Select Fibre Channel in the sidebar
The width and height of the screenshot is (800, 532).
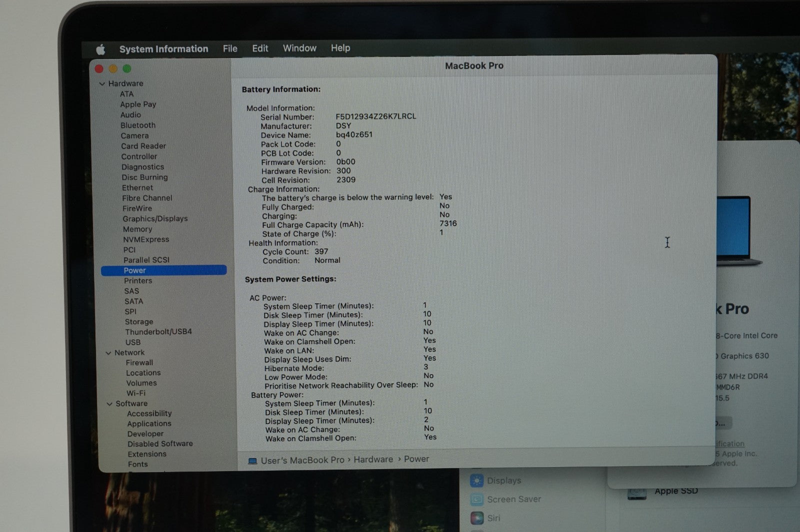point(147,198)
